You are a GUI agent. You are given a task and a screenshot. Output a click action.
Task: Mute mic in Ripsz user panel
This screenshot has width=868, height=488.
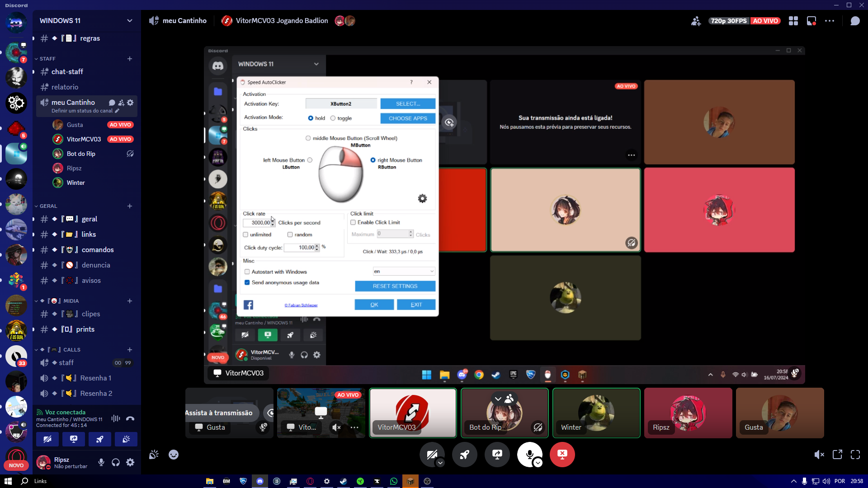click(101, 462)
